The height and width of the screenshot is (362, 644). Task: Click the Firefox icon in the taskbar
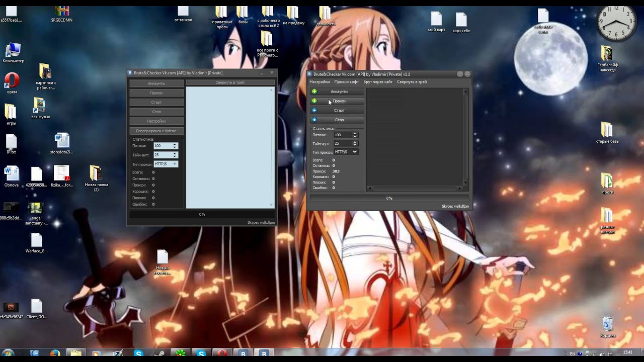pyautogui.click(x=55, y=354)
